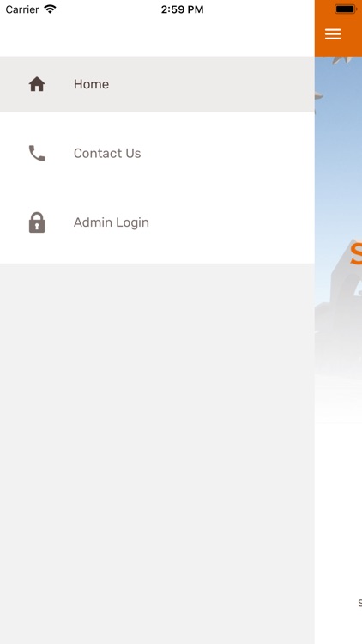Click the partially visible orange logo letter

pos(356,254)
